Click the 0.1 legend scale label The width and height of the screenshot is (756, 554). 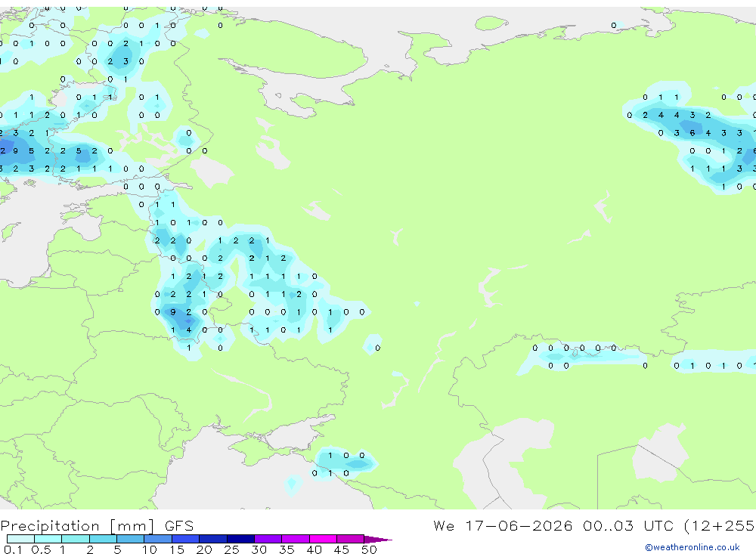coord(13,549)
